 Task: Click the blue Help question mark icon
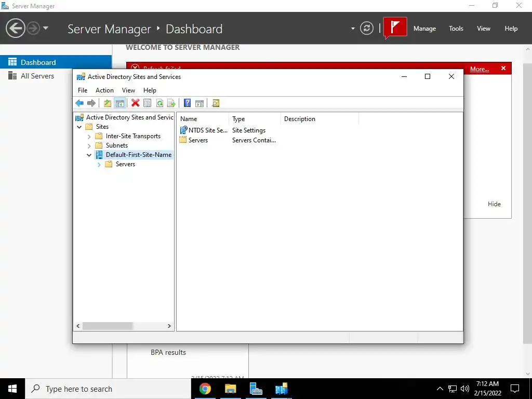pyautogui.click(x=187, y=103)
